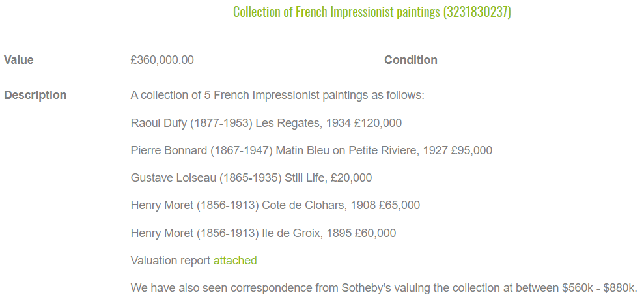Viewport: 644px width, 297px height.
Task: Click the 'A collection of 5' intro line
Action: (x=277, y=95)
